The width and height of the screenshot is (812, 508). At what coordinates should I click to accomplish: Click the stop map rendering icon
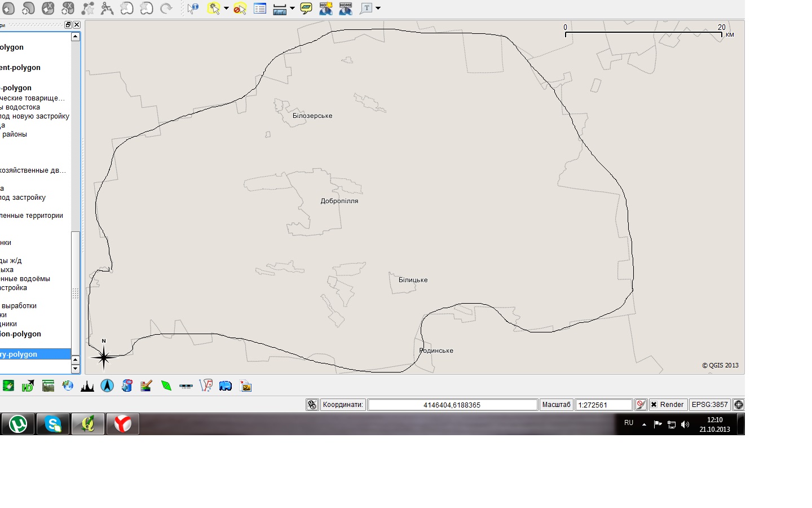point(641,405)
